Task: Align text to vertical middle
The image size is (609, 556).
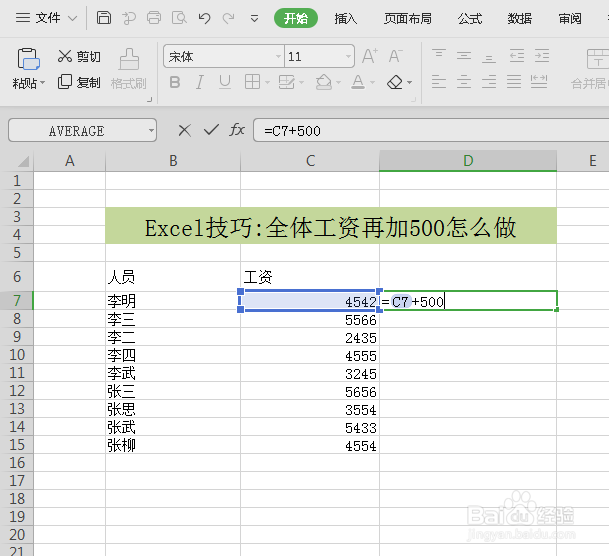Action: click(x=464, y=56)
